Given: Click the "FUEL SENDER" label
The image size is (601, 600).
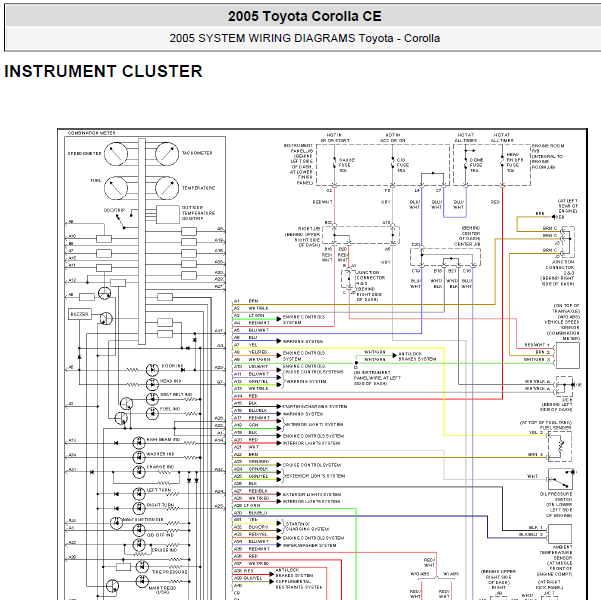Looking at the screenshot, I should pyautogui.click(x=555, y=428).
